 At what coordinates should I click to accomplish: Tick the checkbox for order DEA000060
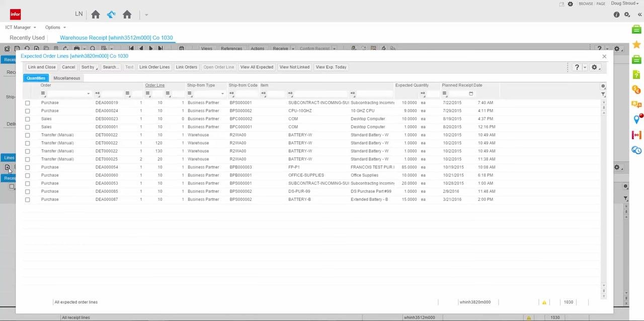click(x=28, y=175)
